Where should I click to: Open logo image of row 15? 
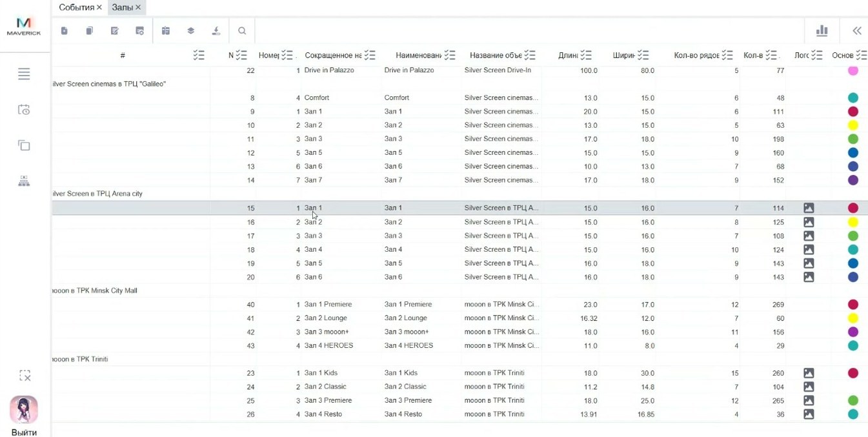[x=809, y=208]
